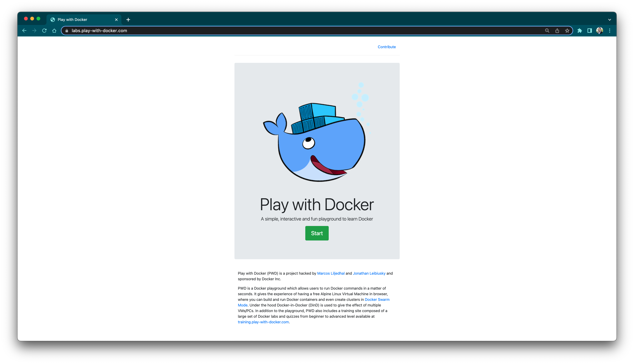Open the extensions puzzle icon
Image resolution: width=634 pixels, height=364 pixels.
coord(580,31)
